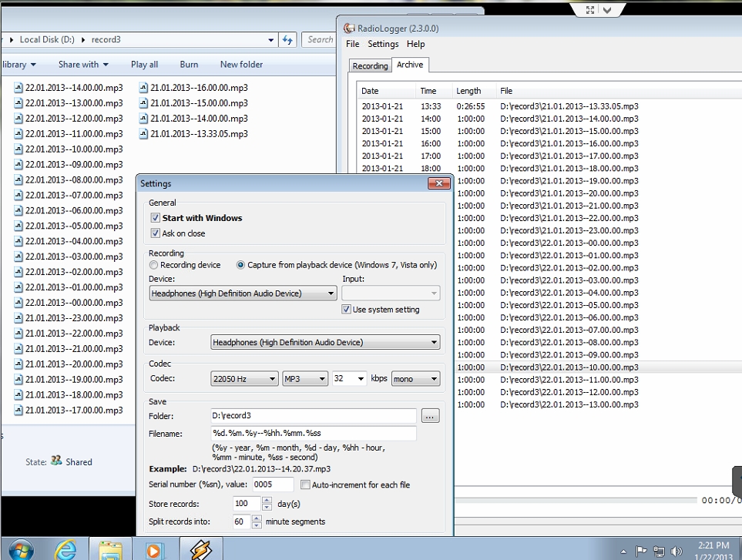Open Share with dropdown in Explorer
The image size is (742, 560).
[83, 65]
